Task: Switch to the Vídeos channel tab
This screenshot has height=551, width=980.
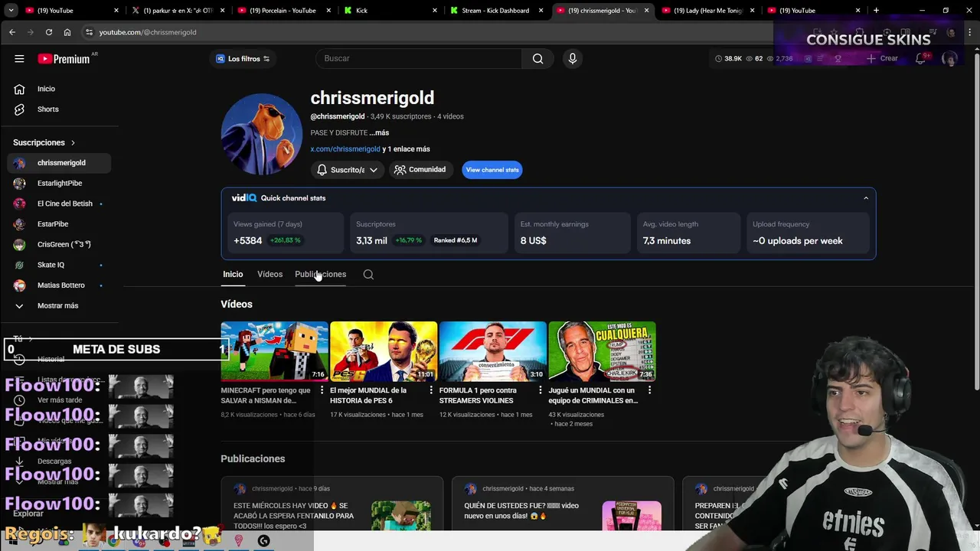Action: point(269,274)
